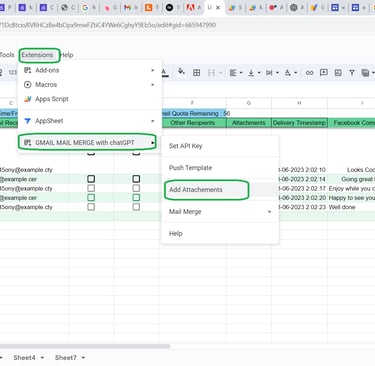The width and height of the screenshot is (375, 366).
Task: Expand the horizontal align dropdown arrow
Action: pos(241,73)
